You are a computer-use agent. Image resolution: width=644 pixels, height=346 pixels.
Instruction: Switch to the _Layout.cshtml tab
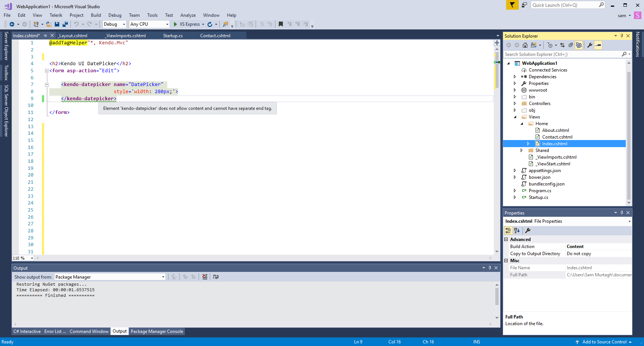click(73, 36)
